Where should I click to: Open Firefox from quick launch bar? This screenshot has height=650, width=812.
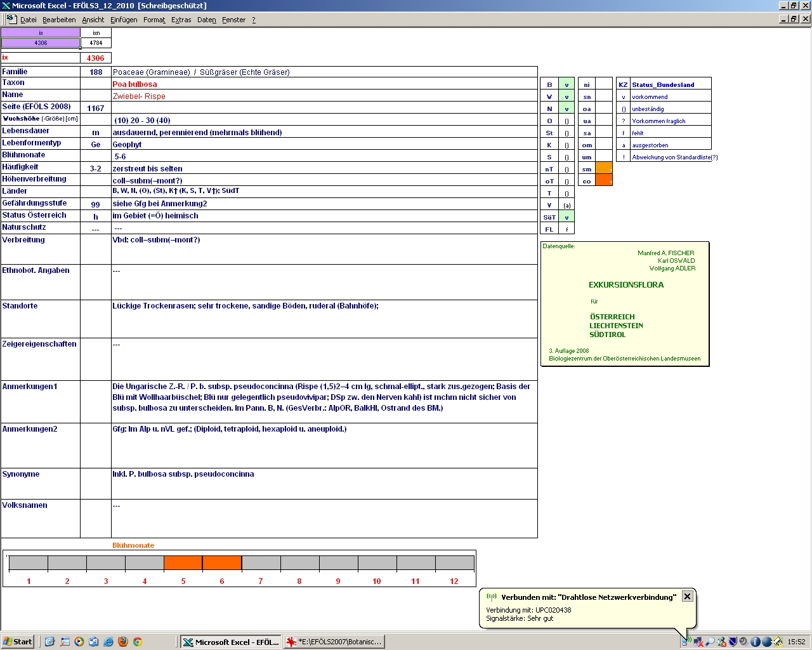click(122, 642)
